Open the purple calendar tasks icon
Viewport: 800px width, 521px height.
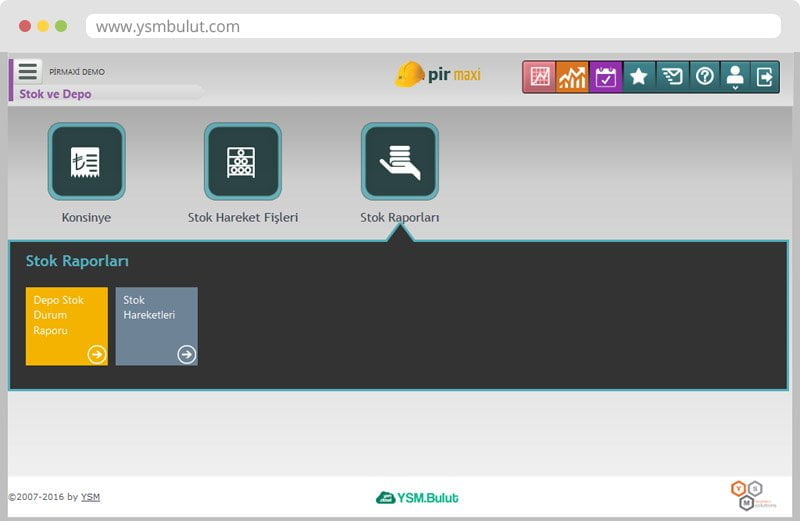coord(606,77)
